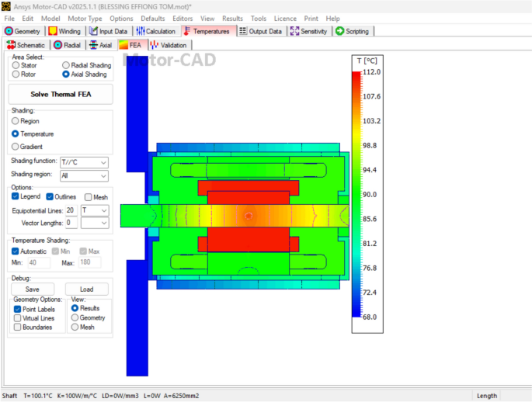Click the Solve Thermal FEA button

(x=60, y=94)
